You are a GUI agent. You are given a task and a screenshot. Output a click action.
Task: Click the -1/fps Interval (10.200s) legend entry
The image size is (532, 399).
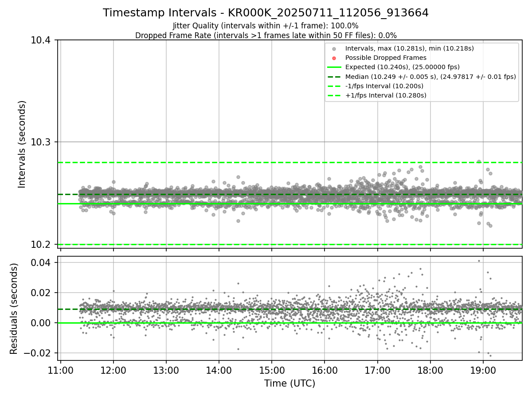(384, 86)
